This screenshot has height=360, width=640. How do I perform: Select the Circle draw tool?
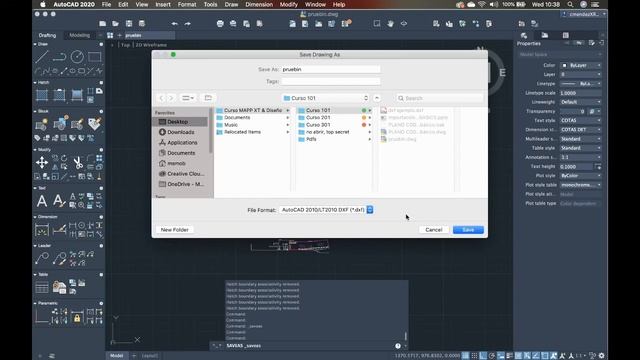click(x=77, y=56)
